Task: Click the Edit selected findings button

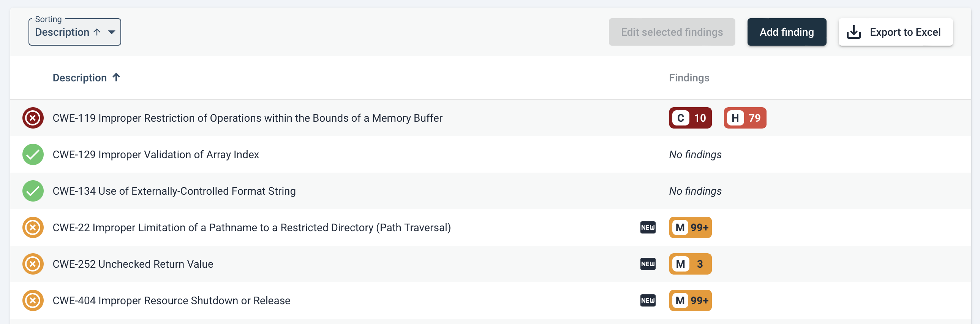Action: 672,32
